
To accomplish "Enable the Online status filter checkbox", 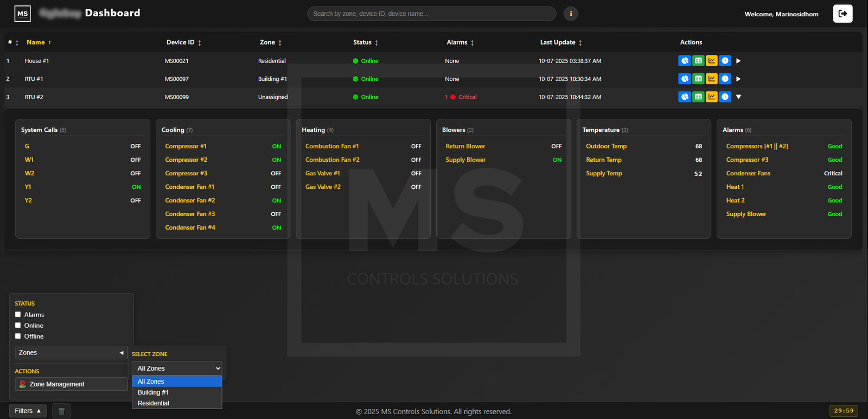I will coord(18,325).
